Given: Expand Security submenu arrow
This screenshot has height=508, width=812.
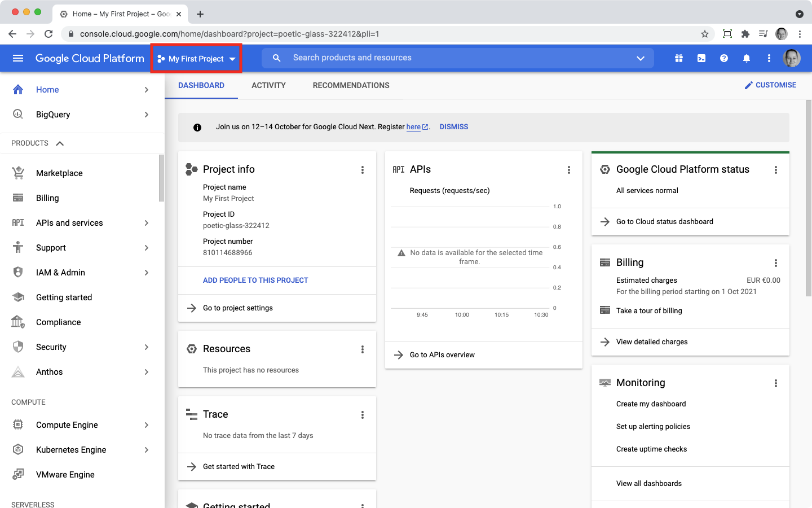Looking at the screenshot, I should 147,347.
